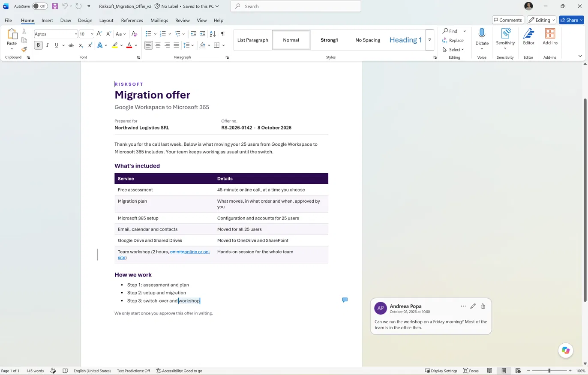Open the Add-ins gallery

[550, 37]
